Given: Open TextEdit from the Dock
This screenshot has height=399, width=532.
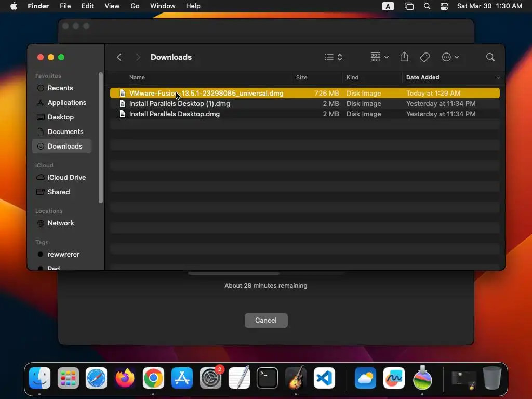Looking at the screenshot, I should (x=239, y=378).
